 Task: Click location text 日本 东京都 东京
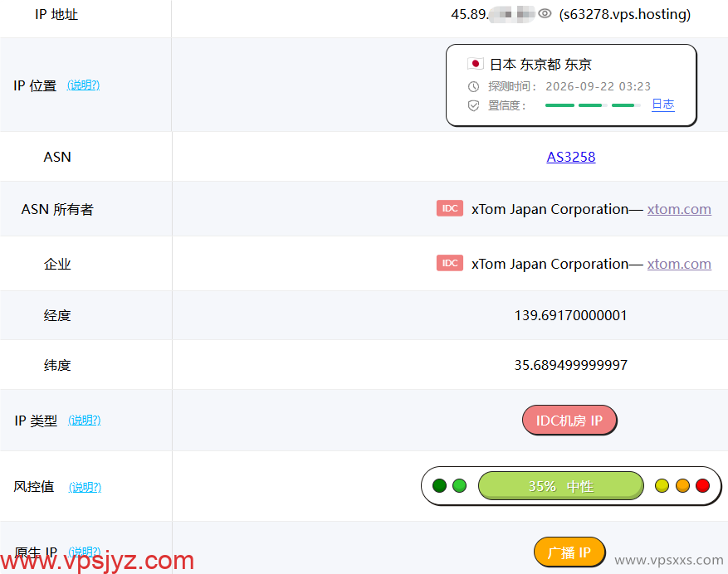tap(540, 64)
